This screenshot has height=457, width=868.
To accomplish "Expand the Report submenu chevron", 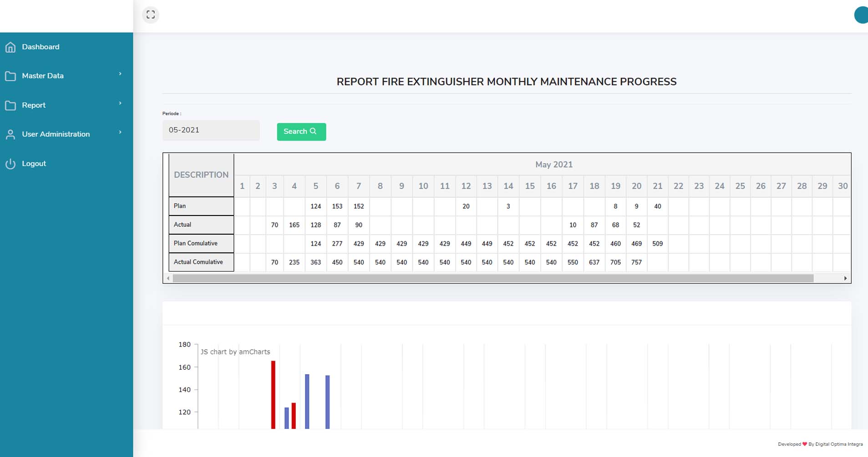I will click(120, 104).
